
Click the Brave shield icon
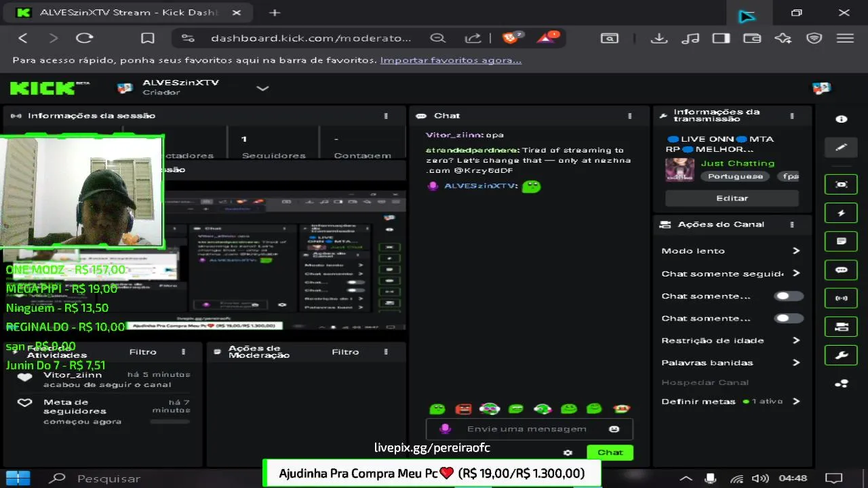[511, 38]
